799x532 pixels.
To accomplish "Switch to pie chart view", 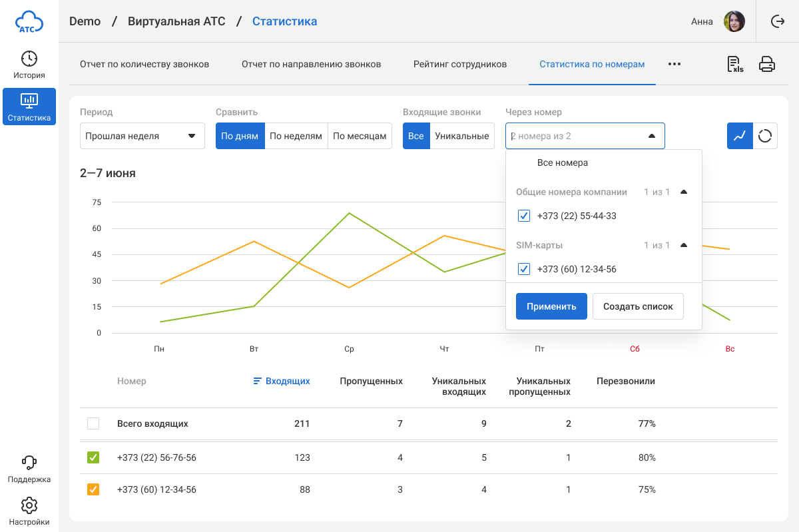I will click(x=765, y=136).
